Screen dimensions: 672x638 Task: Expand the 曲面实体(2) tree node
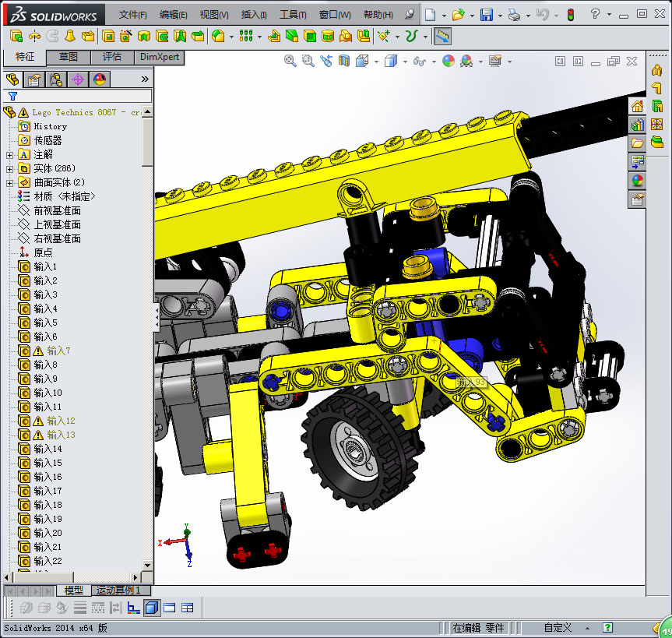(x=10, y=183)
